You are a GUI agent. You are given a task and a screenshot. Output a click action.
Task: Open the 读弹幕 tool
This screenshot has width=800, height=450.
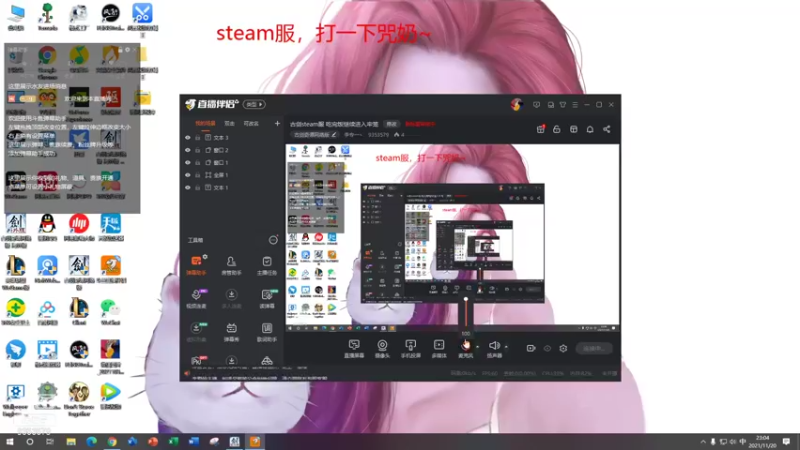267,298
